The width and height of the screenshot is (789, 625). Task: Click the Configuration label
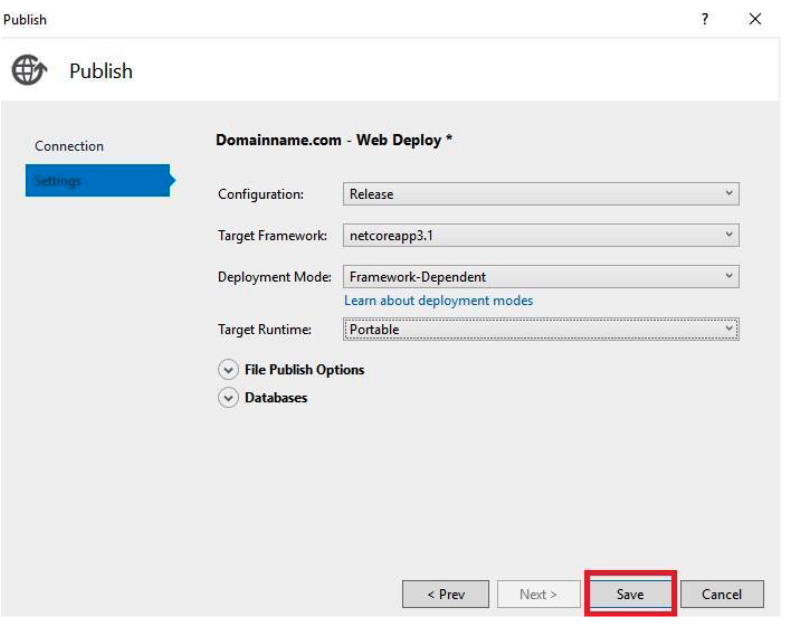[x=261, y=194]
